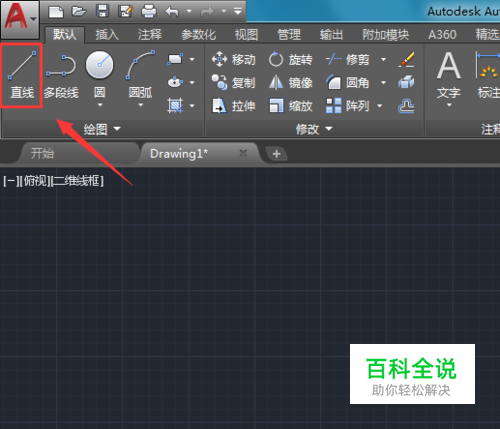Click the offset tool icon
Image resolution: width=500 pixels, height=429 pixels.
(x=406, y=106)
